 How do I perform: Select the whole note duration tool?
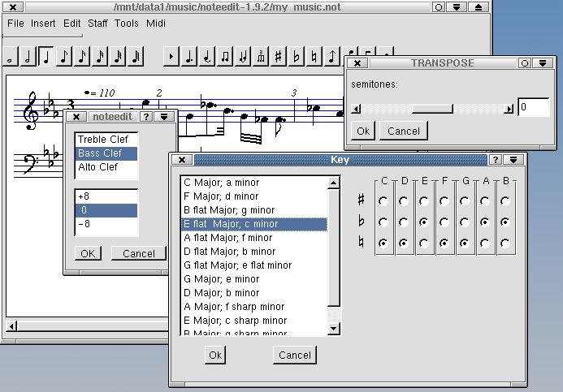pyautogui.click(x=11, y=57)
